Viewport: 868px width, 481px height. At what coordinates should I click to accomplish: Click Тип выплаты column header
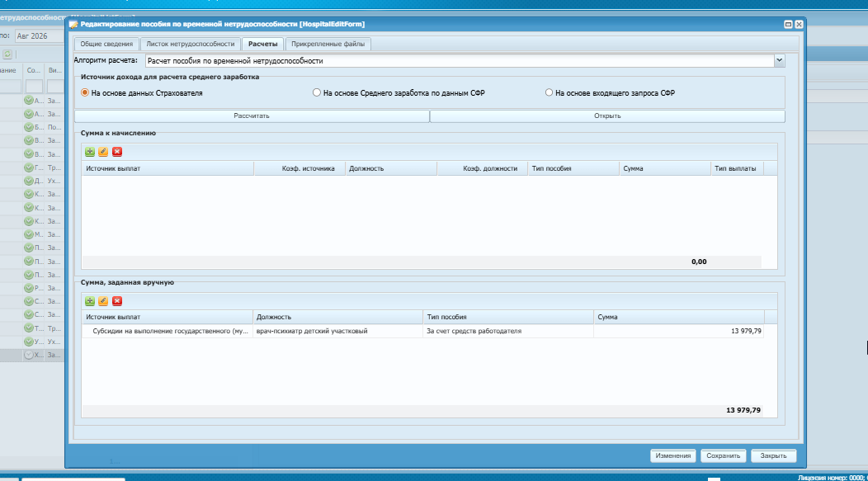(x=737, y=168)
